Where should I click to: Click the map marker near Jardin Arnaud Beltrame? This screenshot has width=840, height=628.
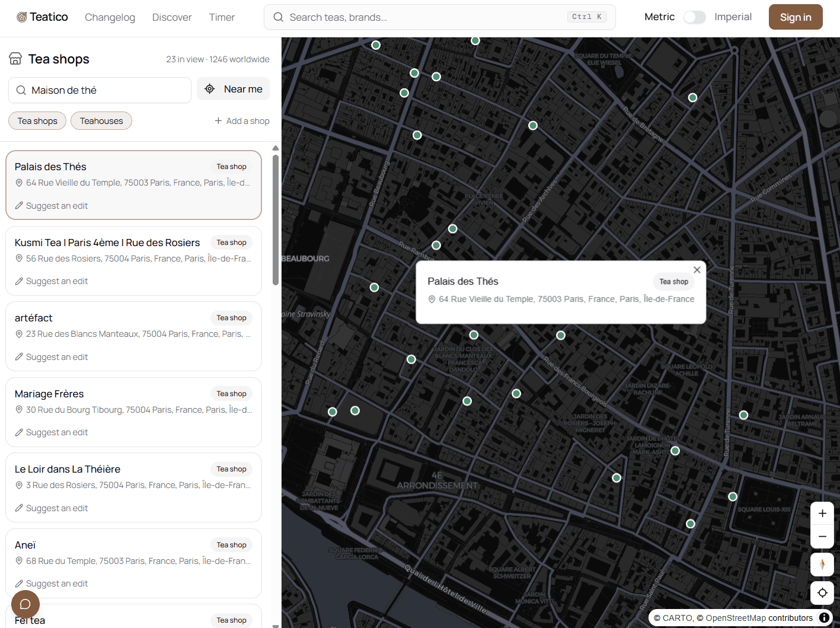[x=743, y=415]
